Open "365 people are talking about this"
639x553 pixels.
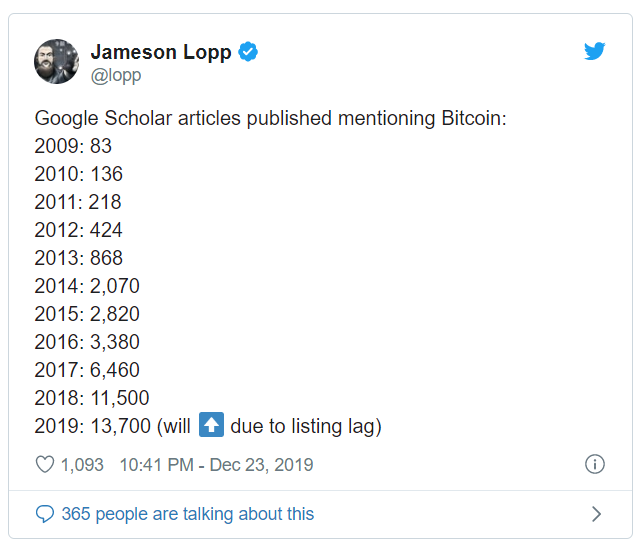(x=188, y=514)
